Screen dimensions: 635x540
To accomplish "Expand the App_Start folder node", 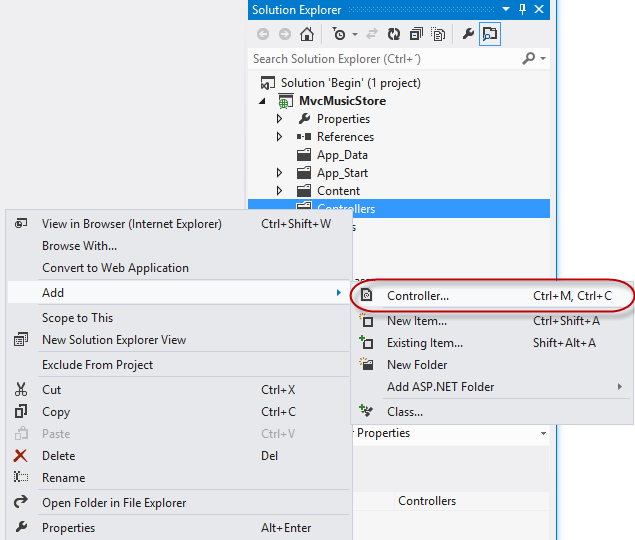I will [x=281, y=173].
